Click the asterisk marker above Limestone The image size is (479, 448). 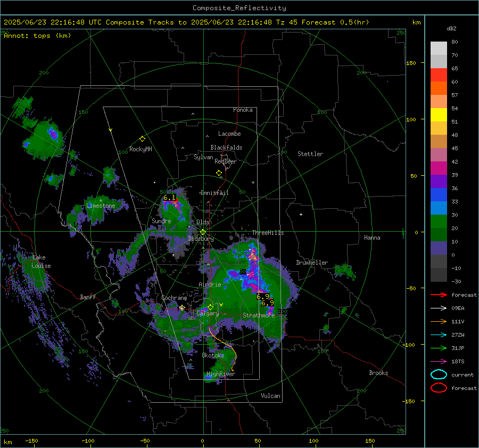[101, 201]
